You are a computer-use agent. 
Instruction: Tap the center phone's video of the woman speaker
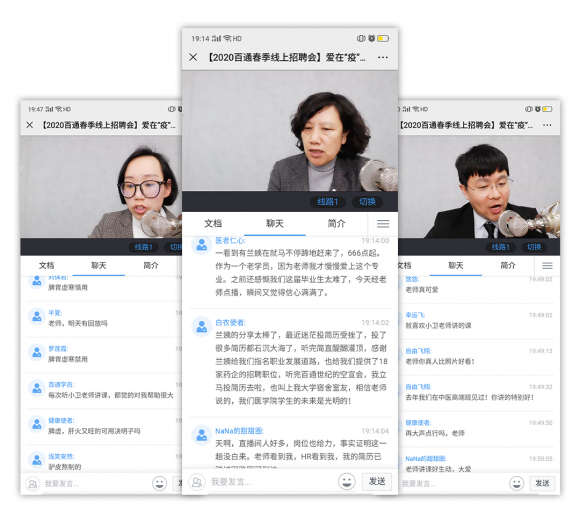point(290,131)
